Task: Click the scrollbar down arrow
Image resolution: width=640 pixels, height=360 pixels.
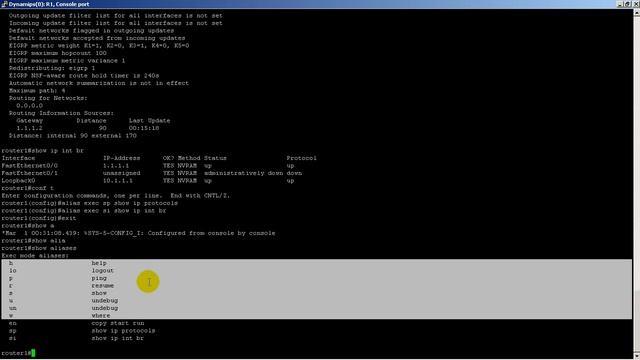Action: tap(636, 356)
